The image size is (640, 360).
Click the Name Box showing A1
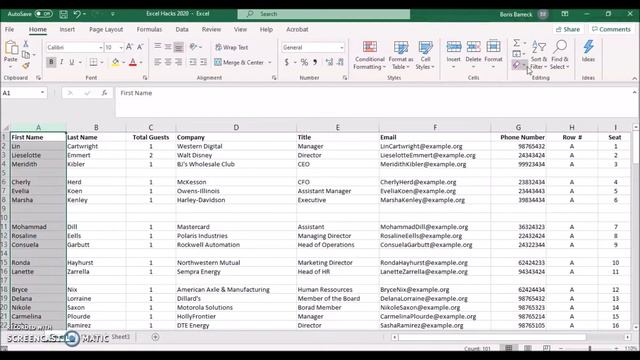[x=24, y=93]
